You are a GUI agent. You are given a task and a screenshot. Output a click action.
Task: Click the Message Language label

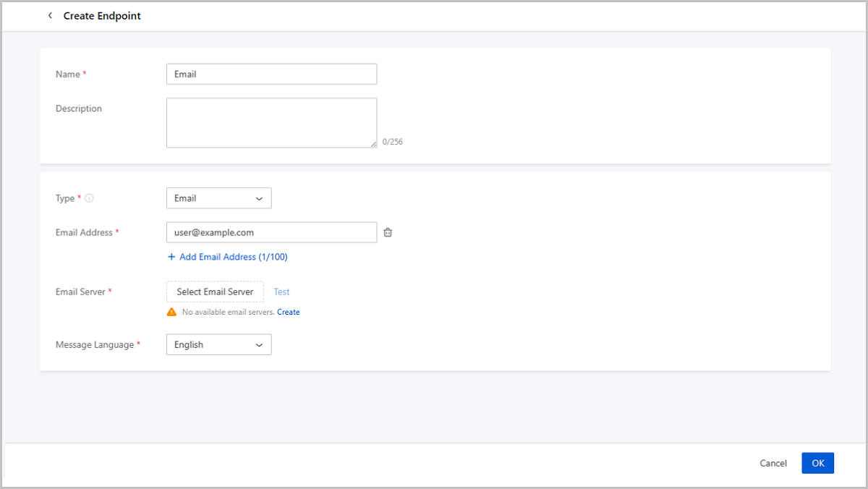click(x=95, y=345)
